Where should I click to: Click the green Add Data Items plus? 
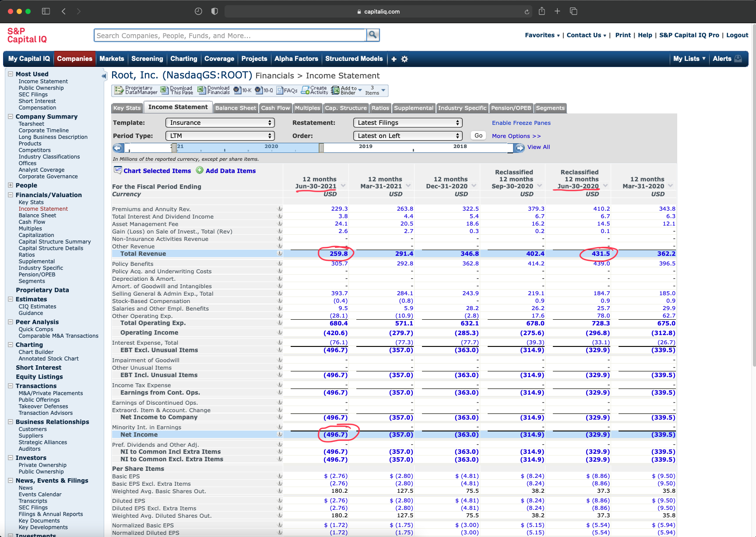[x=200, y=170]
